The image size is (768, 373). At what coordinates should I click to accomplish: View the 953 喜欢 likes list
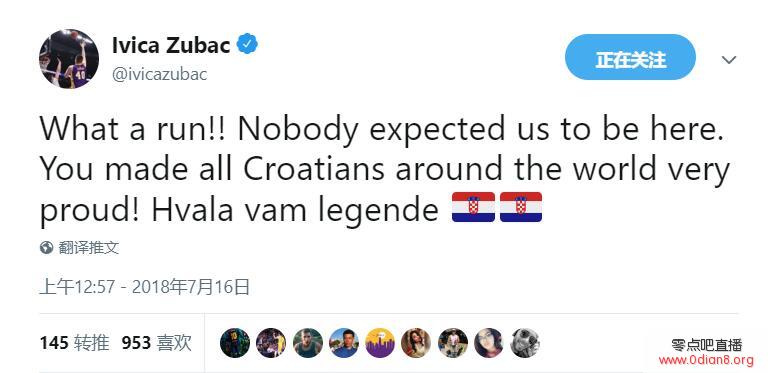pos(156,343)
